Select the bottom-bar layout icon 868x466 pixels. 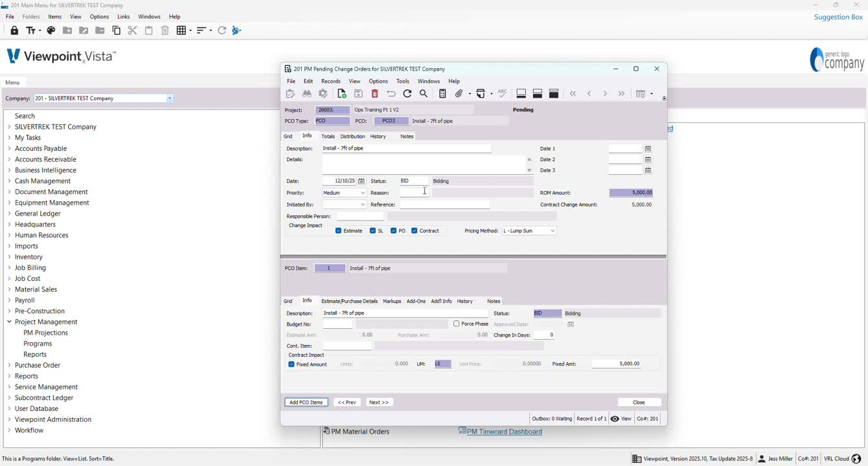point(521,94)
